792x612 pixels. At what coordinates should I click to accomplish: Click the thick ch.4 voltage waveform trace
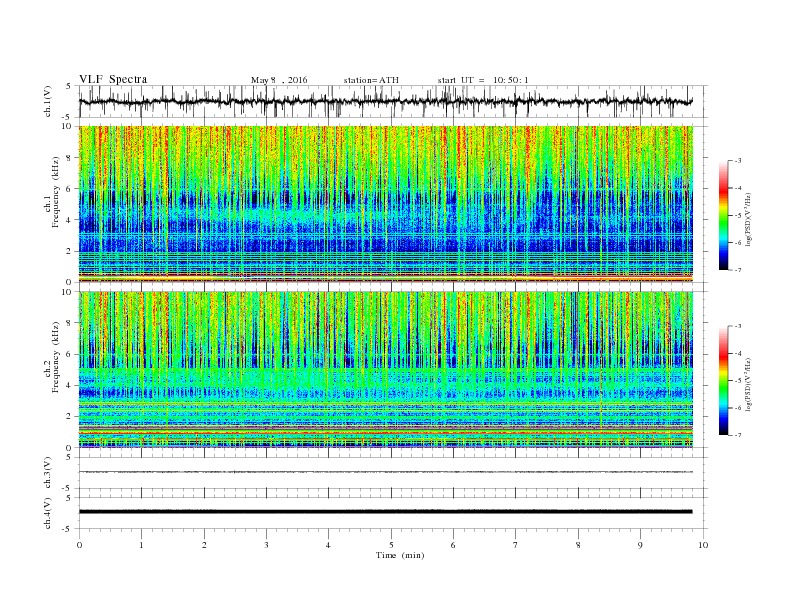tap(385, 512)
